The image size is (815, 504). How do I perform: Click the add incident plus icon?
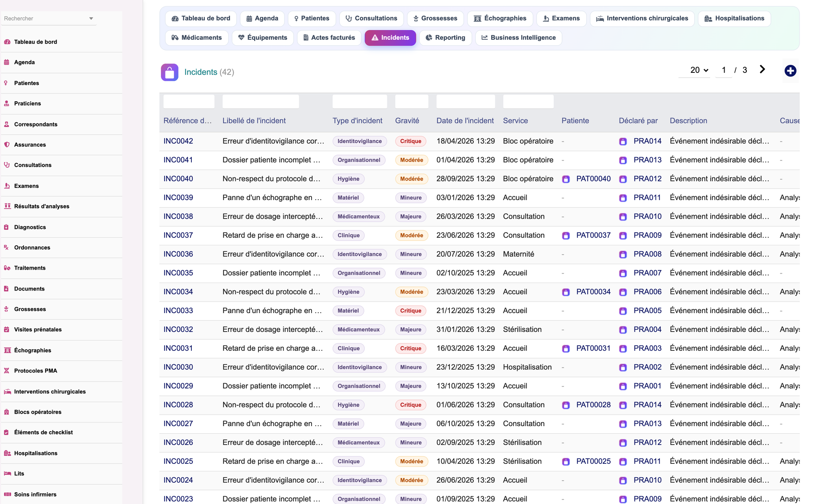coord(790,71)
